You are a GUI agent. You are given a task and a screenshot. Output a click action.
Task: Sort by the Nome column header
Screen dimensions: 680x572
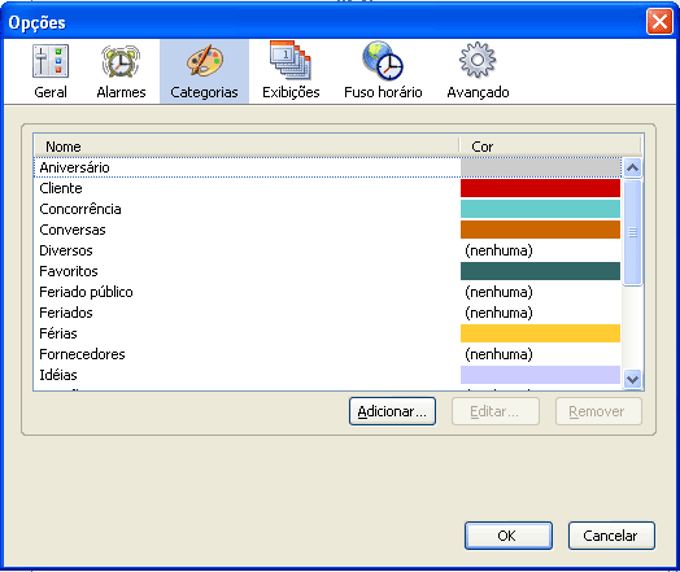(246, 147)
